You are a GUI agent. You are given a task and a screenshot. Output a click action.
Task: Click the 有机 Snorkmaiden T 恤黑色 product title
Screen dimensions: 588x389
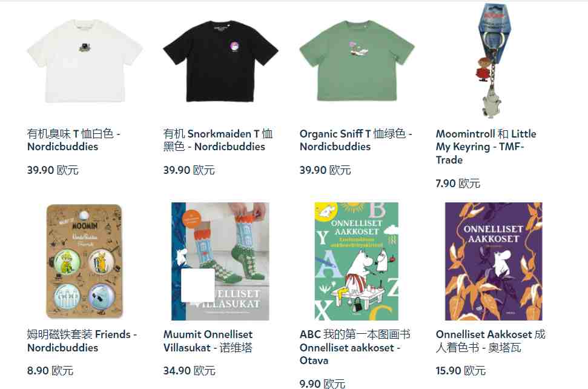pos(218,140)
